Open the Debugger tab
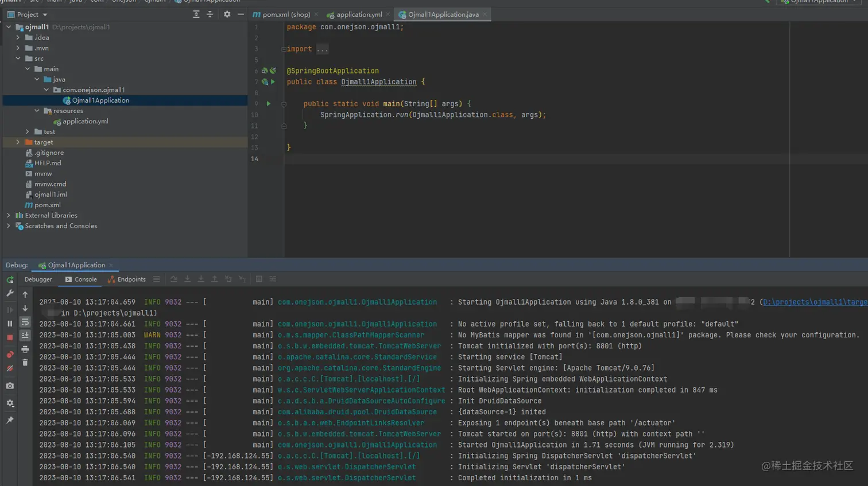The height and width of the screenshot is (486, 868). [38, 279]
